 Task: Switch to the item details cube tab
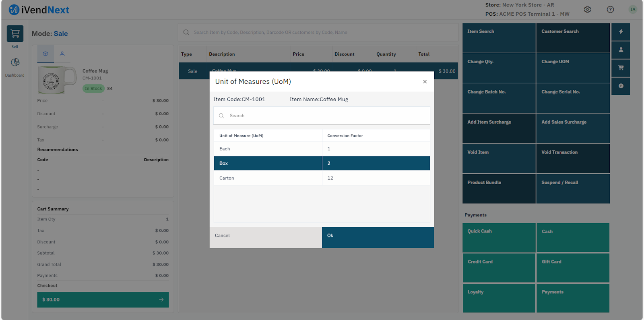(x=45, y=54)
